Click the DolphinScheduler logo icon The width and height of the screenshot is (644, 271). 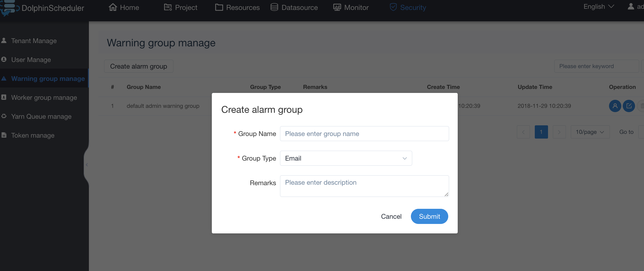point(9,8)
